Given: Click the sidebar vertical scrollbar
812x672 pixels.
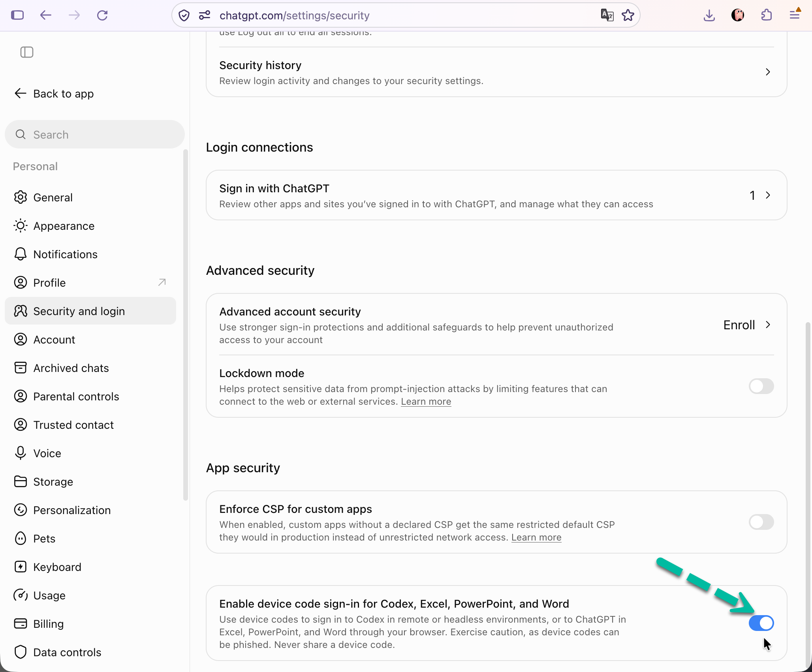Looking at the screenshot, I should [186, 325].
